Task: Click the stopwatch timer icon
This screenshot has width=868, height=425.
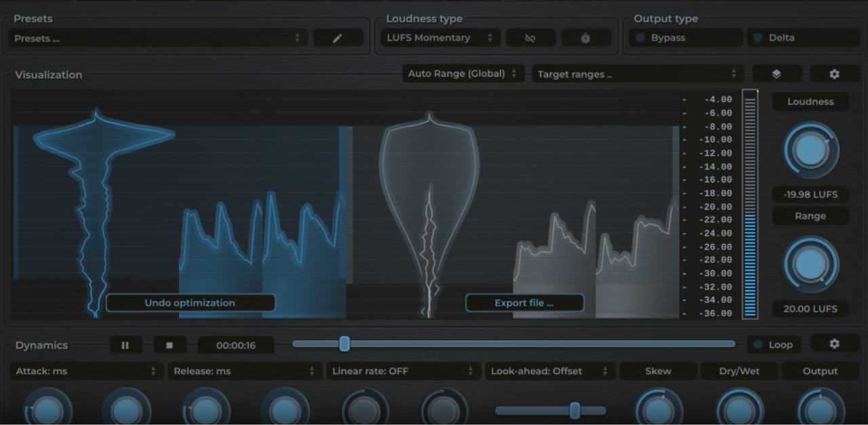Action: tap(586, 38)
